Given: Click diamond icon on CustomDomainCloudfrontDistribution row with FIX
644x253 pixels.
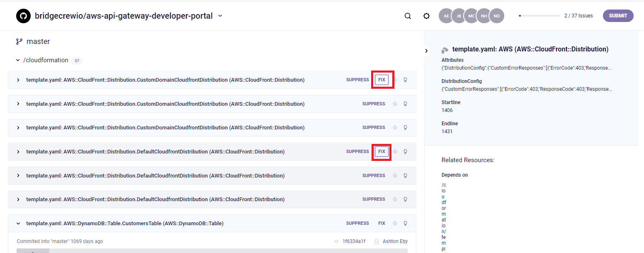Looking at the screenshot, I should pos(395,80).
